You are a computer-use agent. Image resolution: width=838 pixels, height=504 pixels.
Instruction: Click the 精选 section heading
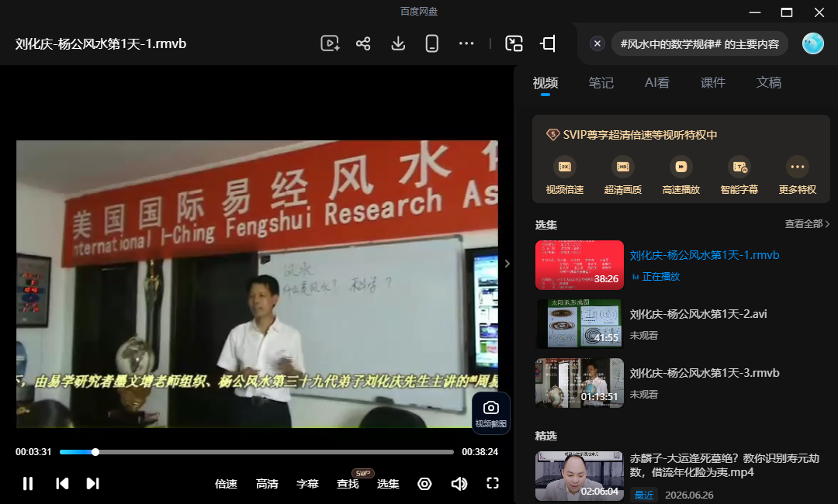545,437
